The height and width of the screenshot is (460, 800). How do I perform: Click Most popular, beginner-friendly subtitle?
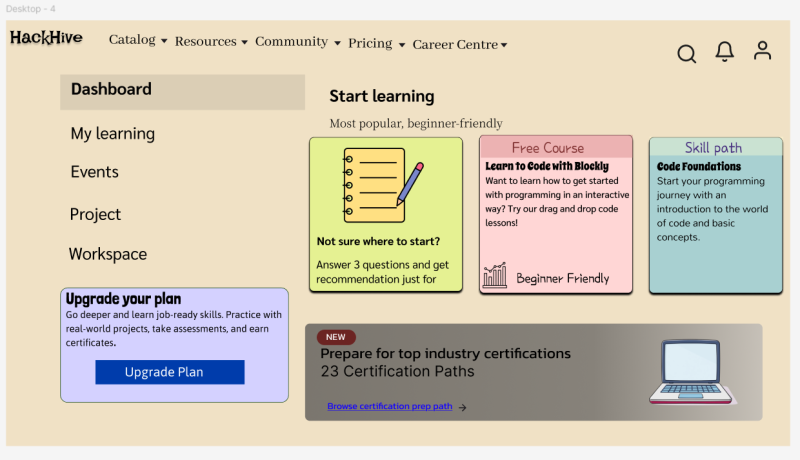pyautogui.click(x=416, y=123)
